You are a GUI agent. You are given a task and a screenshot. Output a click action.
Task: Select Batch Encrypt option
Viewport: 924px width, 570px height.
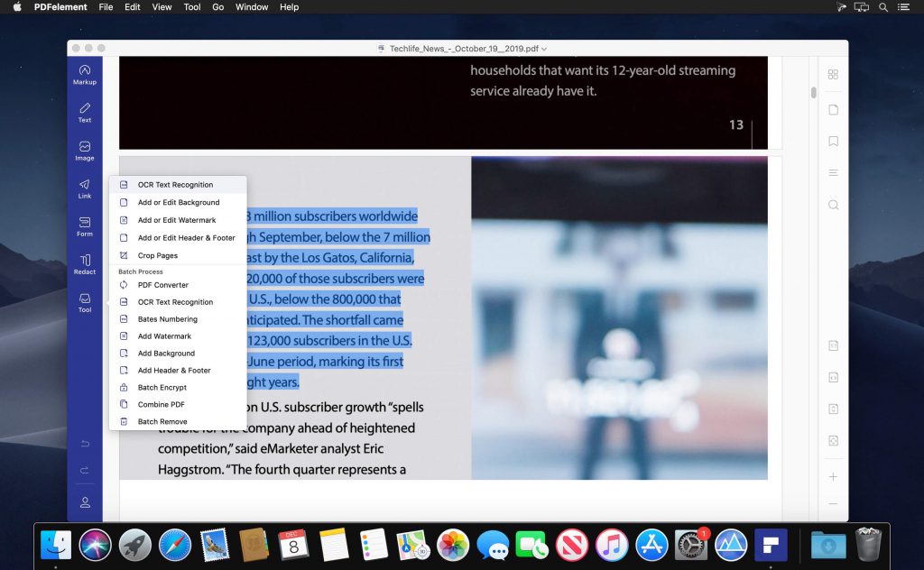coord(162,387)
